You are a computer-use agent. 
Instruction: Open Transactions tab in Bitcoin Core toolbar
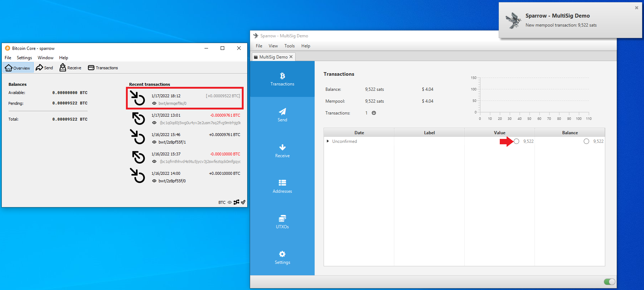[x=103, y=67]
